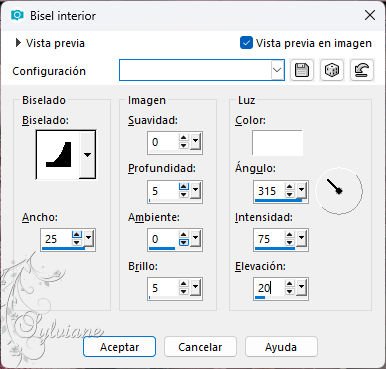Image resolution: width=386 pixels, height=369 pixels.
Task: Close the Bisel interior dialog
Action: coord(370,15)
